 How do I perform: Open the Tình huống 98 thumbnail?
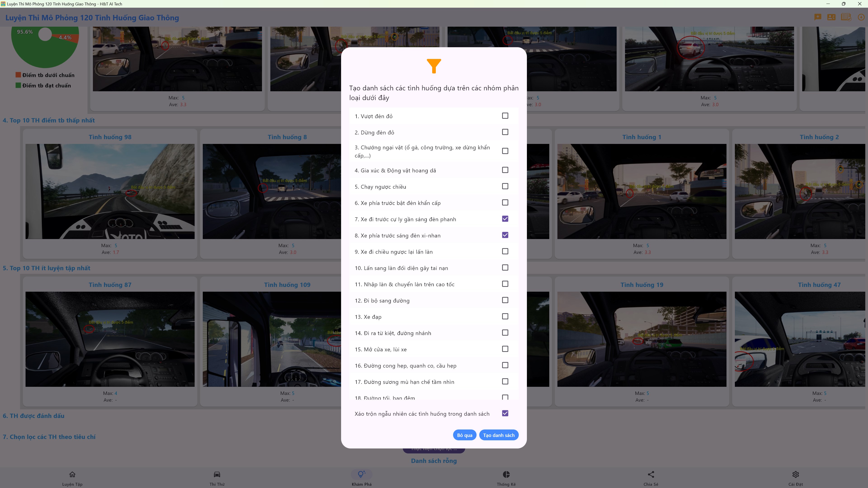pyautogui.click(x=110, y=192)
